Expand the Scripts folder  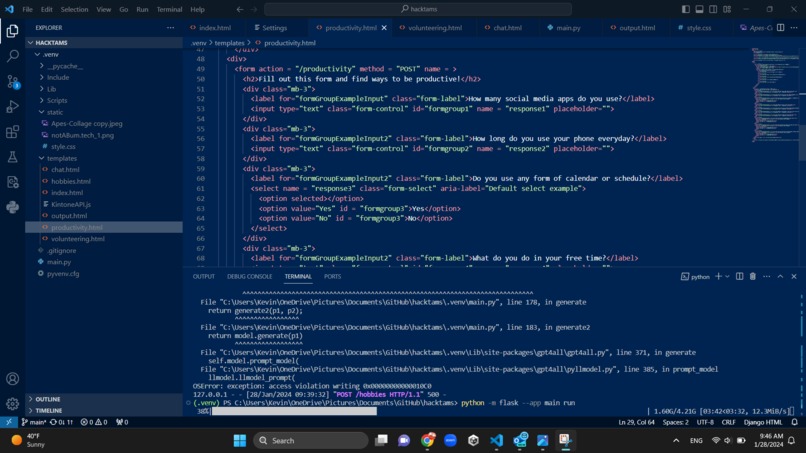point(104,100)
